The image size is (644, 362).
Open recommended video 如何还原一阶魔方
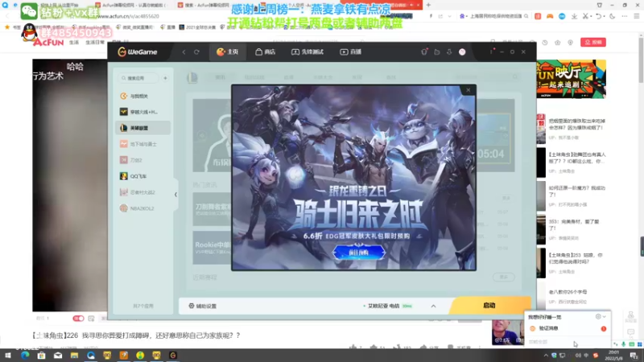coord(576,191)
